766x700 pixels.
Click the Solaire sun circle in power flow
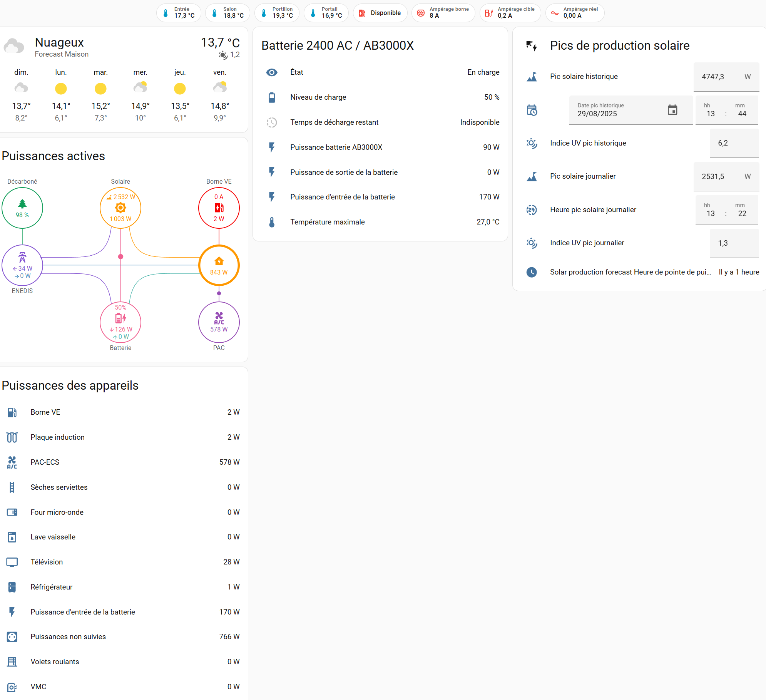pos(120,208)
